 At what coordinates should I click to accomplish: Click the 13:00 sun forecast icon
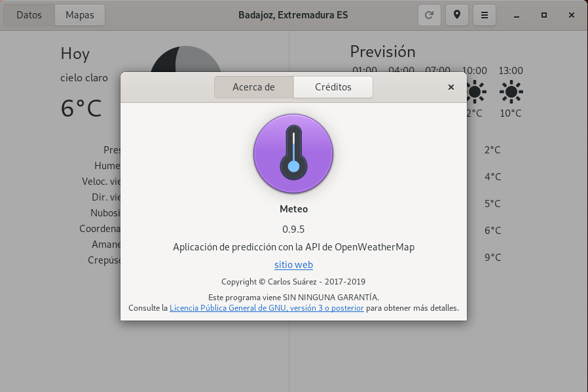[x=511, y=92]
